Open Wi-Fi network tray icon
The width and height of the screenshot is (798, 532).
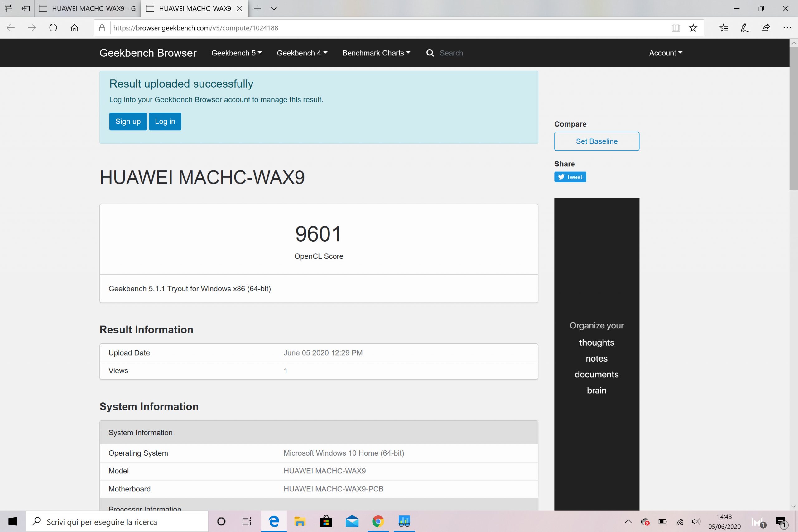coord(680,521)
